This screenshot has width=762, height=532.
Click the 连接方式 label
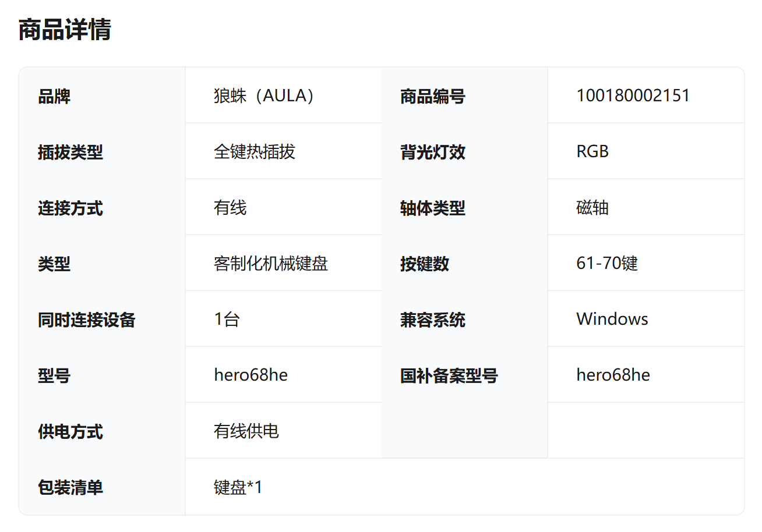(x=70, y=208)
